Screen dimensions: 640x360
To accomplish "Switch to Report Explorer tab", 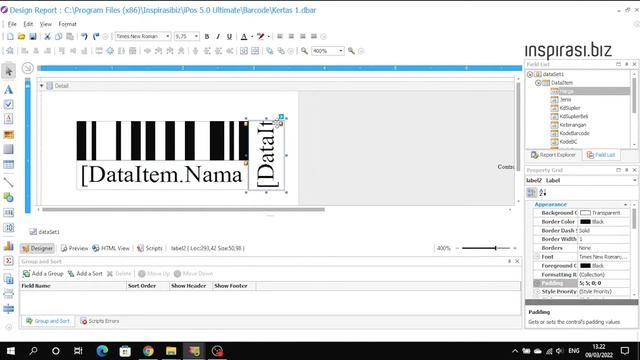I will pyautogui.click(x=553, y=155).
